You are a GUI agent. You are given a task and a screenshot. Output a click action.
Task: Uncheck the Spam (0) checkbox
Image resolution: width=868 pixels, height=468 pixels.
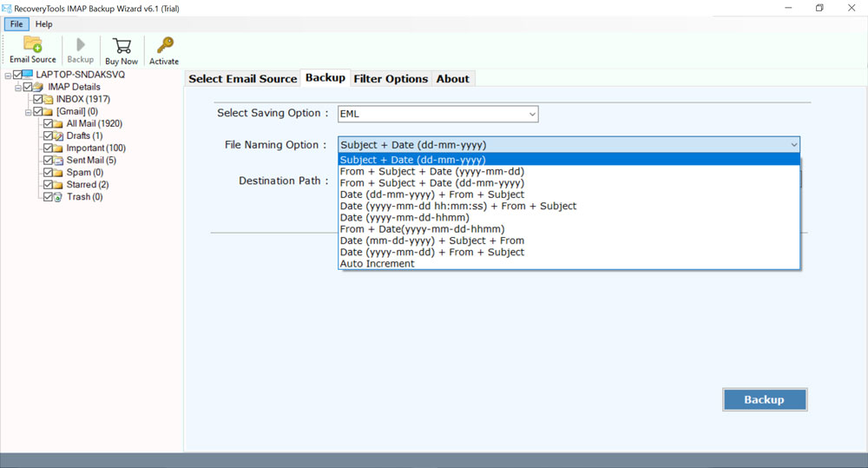pos(48,172)
